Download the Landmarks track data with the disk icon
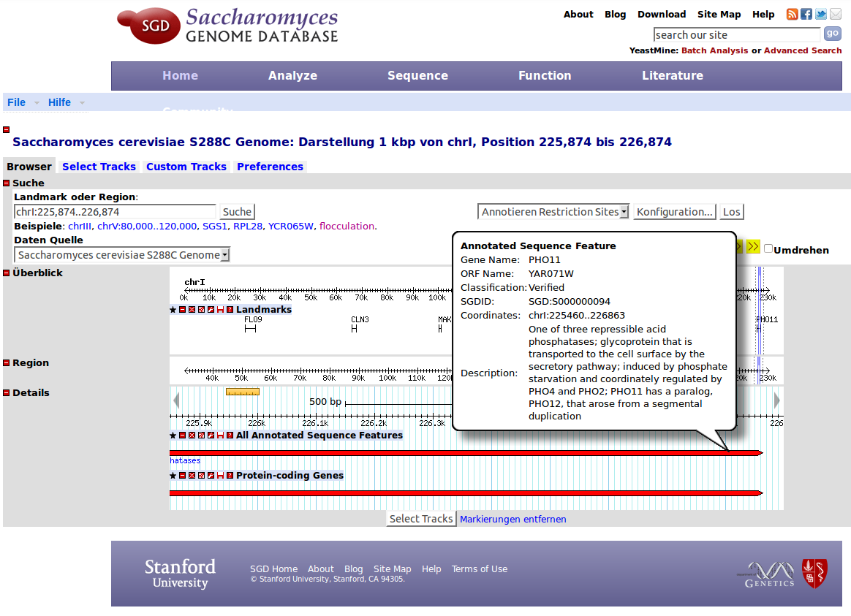Image resolution: width=851 pixels, height=616 pixels. (220, 310)
